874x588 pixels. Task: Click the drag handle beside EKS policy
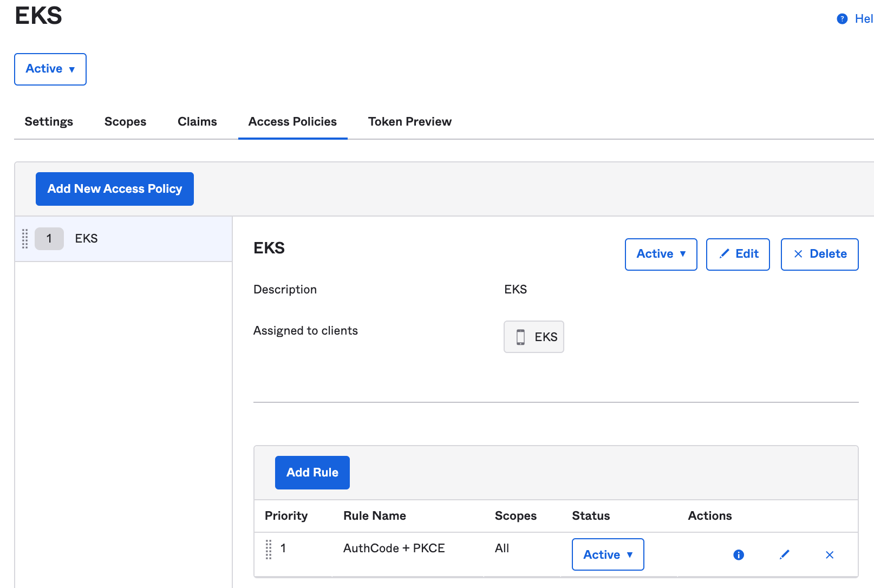[x=25, y=239]
